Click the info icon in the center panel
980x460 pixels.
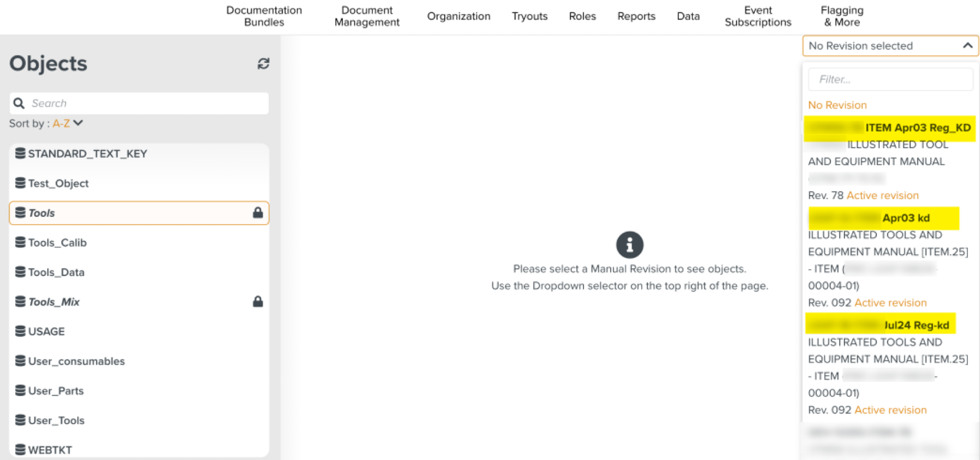coord(629,245)
